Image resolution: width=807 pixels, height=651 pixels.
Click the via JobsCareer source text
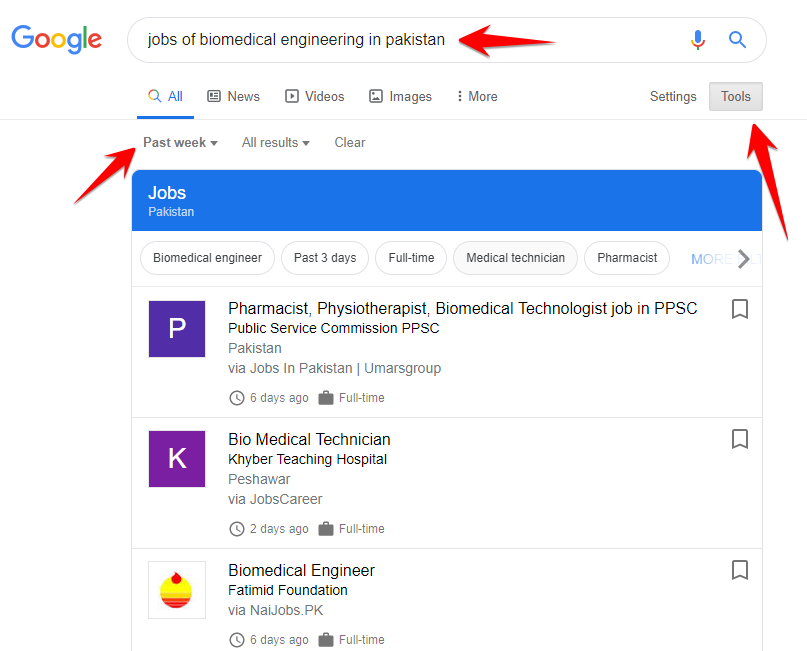(275, 499)
